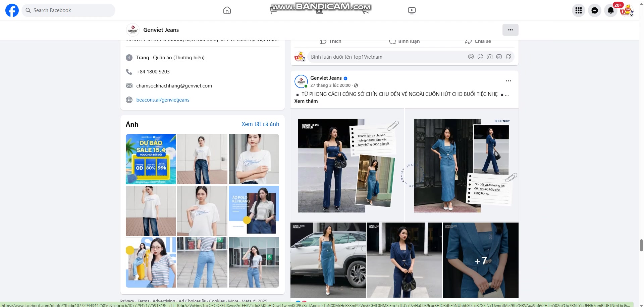Click the camera icon in comment box

coord(490,57)
